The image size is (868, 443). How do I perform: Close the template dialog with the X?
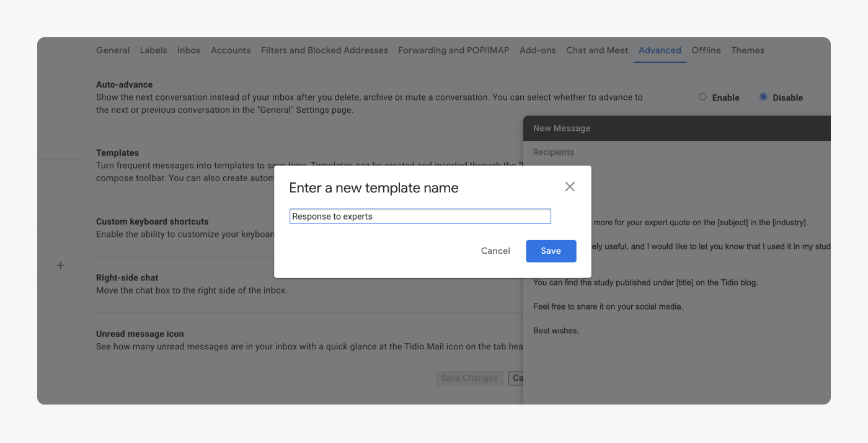tap(569, 186)
